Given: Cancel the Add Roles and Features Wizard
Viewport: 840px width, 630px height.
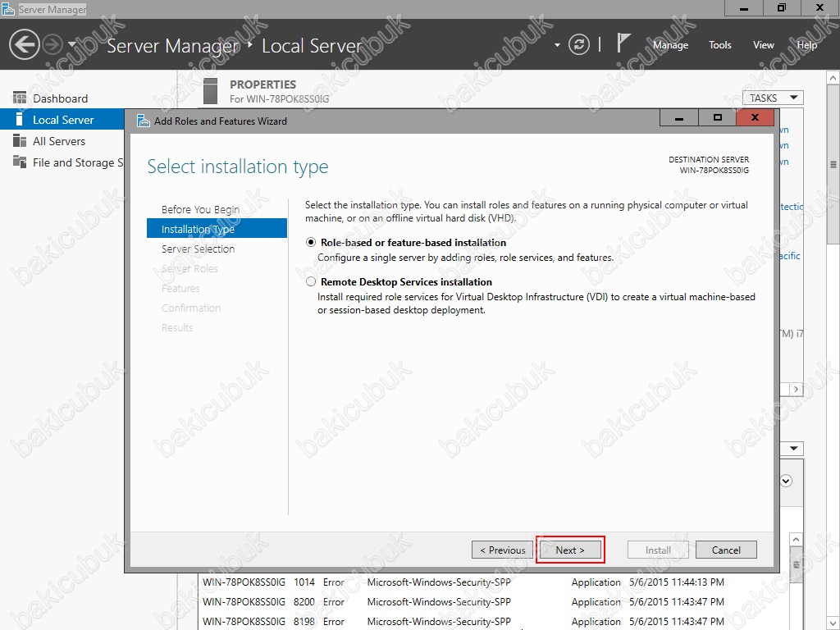Looking at the screenshot, I should click(726, 550).
